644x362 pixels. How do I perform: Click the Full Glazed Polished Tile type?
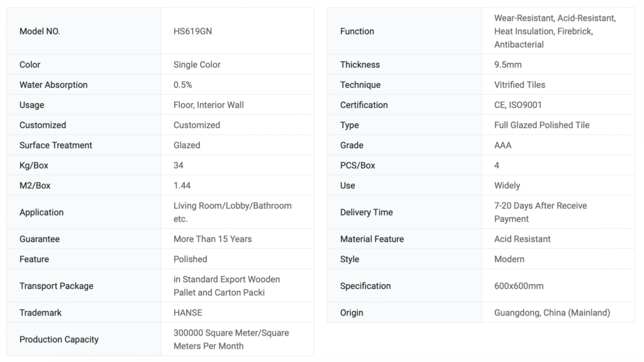coord(541,125)
